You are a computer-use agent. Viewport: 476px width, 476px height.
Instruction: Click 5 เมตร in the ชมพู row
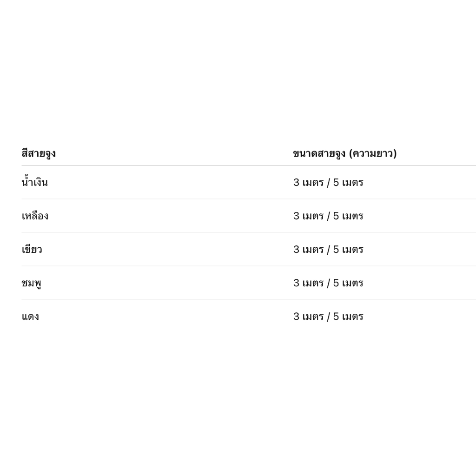(x=348, y=283)
